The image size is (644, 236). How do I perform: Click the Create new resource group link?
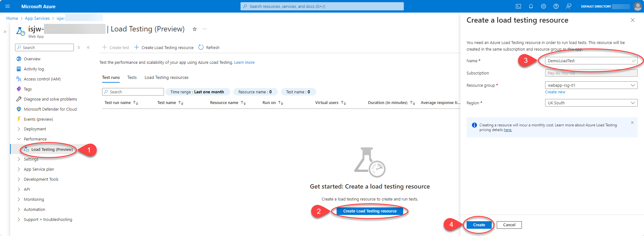click(555, 92)
